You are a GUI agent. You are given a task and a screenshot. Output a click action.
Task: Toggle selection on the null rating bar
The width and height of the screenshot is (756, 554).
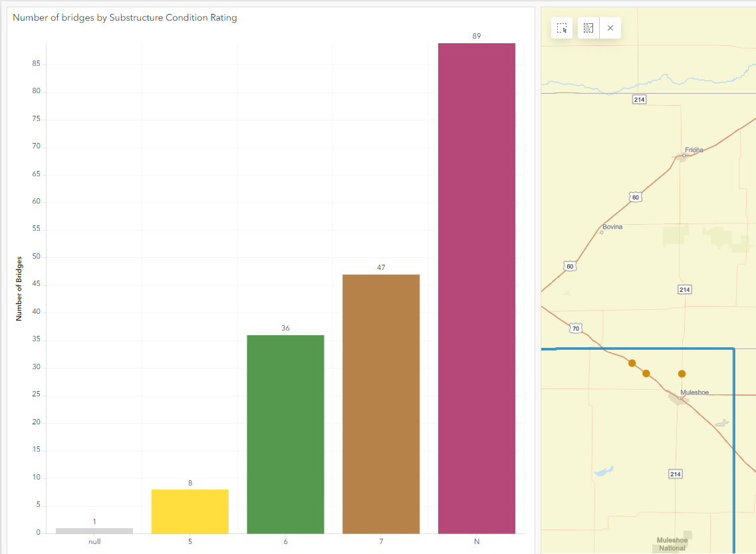click(94, 529)
